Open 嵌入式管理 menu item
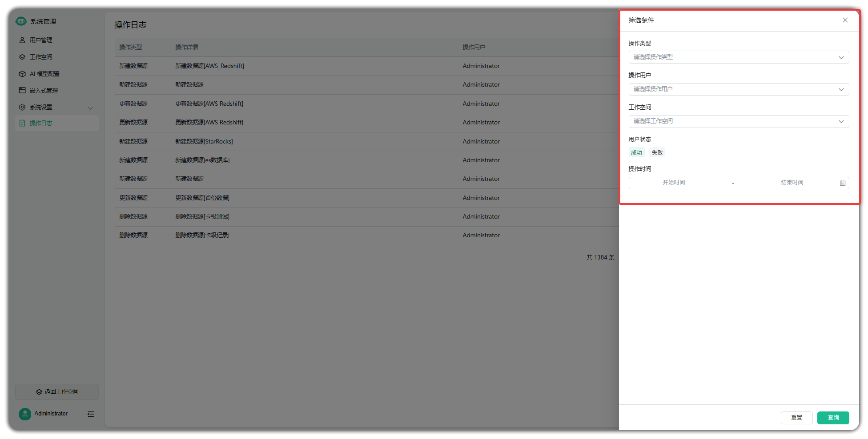Image resolution: width=868 pixels, height=439 pixels. 44,91
